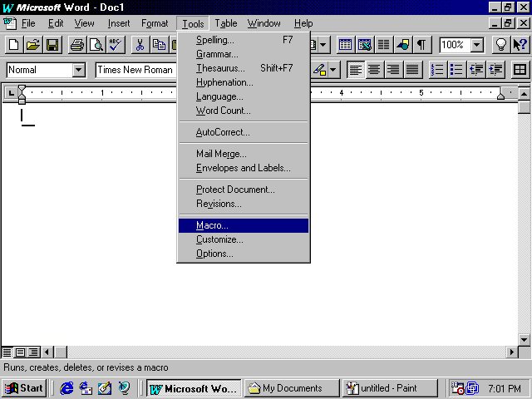Image resolution: width=532 pixels, height=399 pixels.
Task: Click the taskbar clock showing 7:01 PM
Action: tap(505, 388)
